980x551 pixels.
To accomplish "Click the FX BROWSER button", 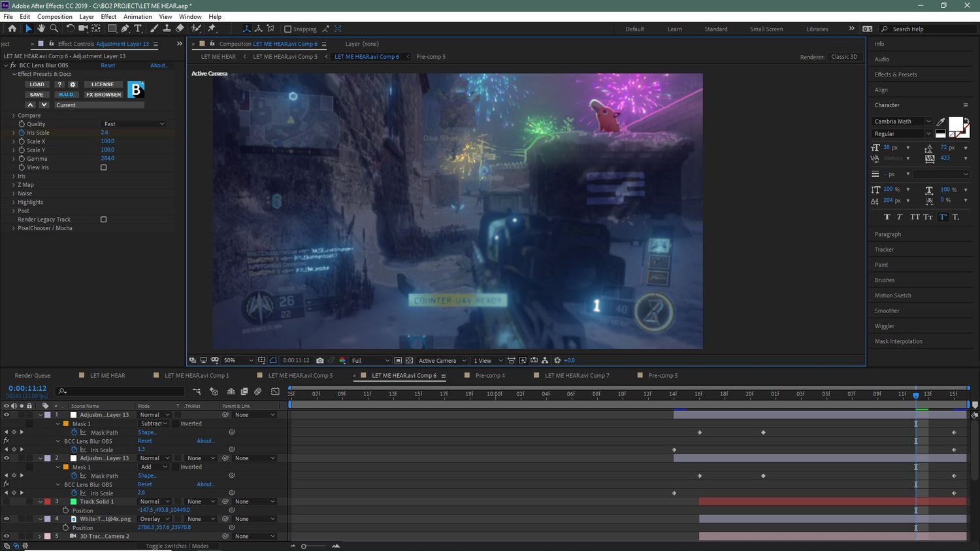I will click(x=103, y=95).
